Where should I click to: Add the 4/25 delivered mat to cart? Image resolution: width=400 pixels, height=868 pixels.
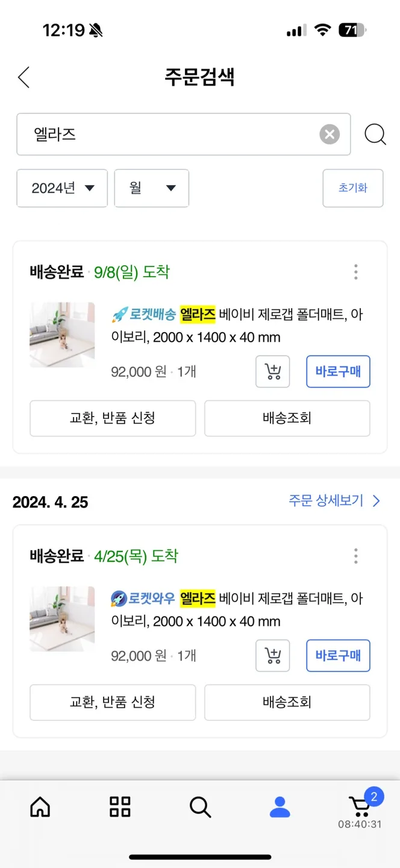point(272,656)
